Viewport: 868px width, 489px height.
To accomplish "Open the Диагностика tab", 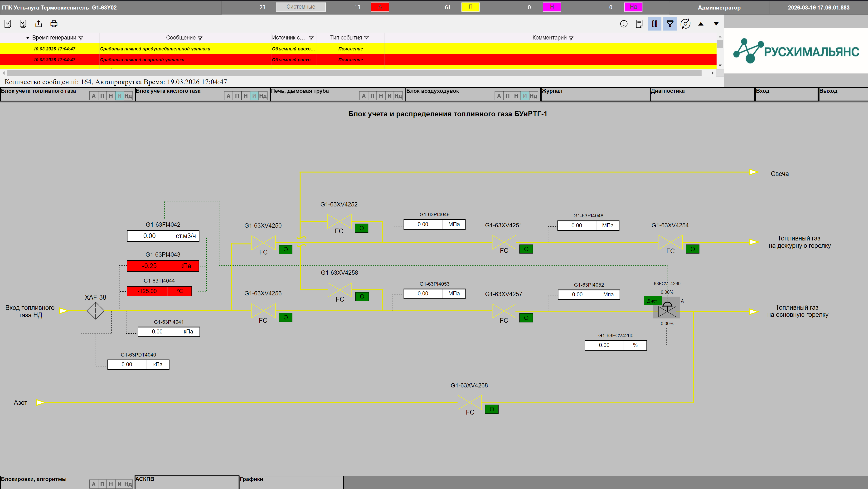I will pos(702,94).
